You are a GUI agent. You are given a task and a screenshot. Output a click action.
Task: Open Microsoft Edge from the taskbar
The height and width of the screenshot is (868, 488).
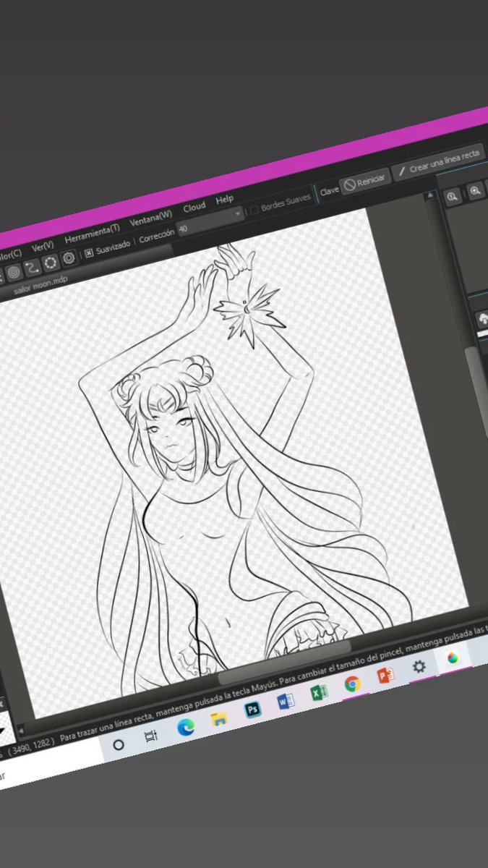[x=186, y=728]
